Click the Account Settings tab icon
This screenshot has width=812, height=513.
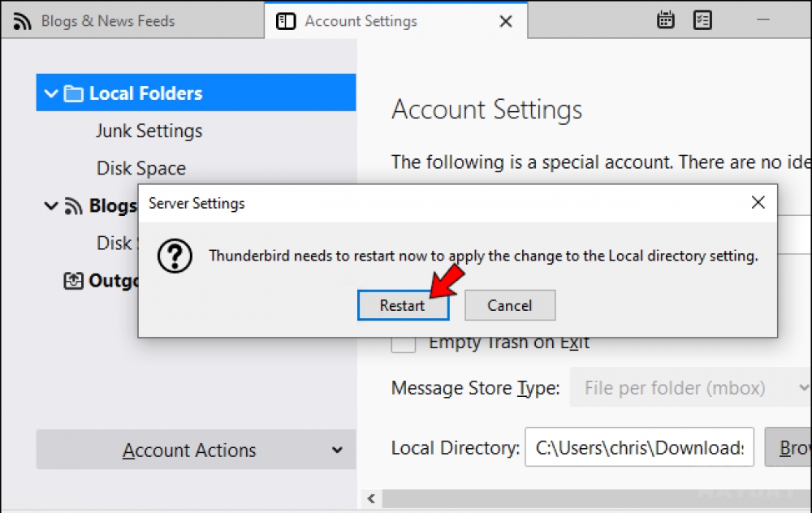286,21
